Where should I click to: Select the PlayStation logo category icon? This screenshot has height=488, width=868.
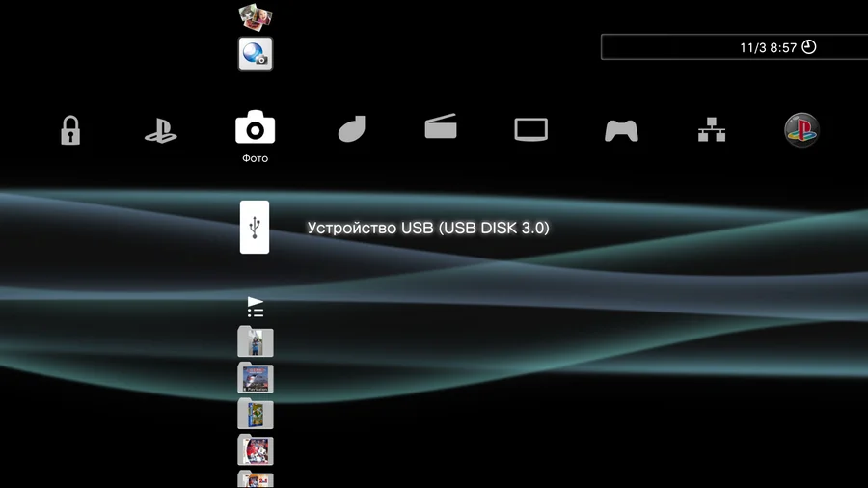(x=160, y=130)
